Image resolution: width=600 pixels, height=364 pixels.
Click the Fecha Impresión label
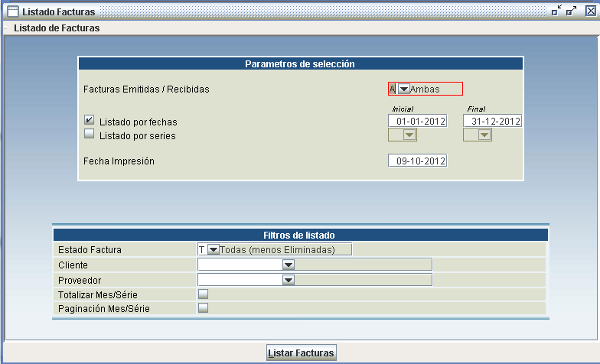point(119,161)
